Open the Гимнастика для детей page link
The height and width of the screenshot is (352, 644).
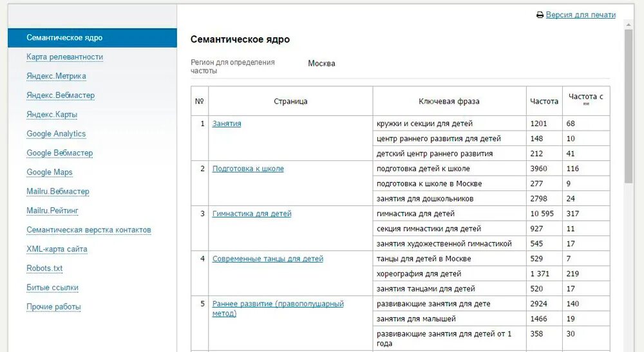[x=252, y=214]
